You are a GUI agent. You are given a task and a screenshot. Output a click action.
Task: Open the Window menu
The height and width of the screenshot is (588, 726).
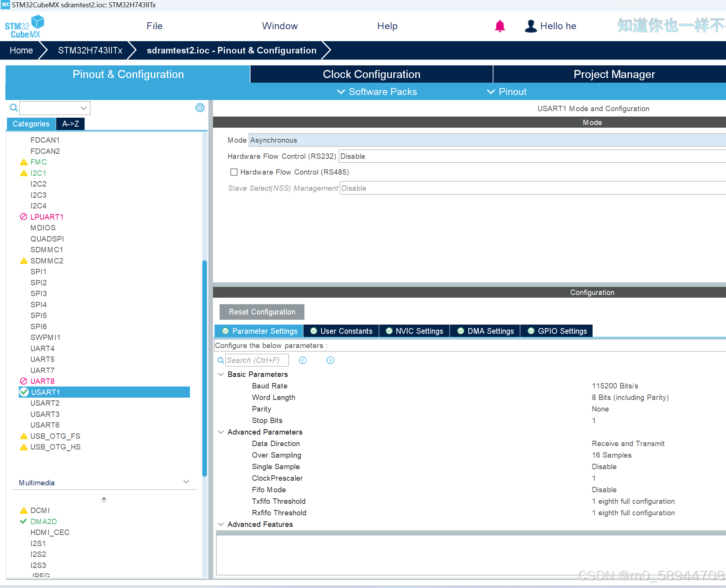[280, 26]
